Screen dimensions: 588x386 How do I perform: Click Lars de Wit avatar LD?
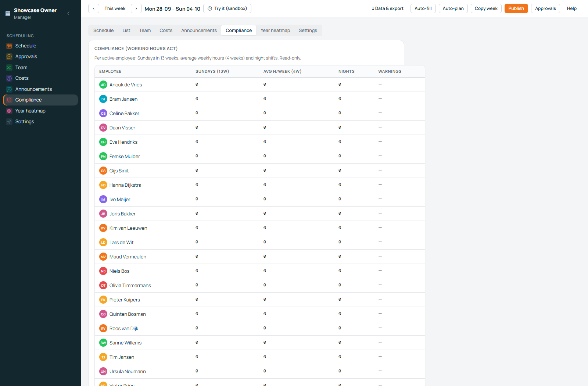(103, 242)
